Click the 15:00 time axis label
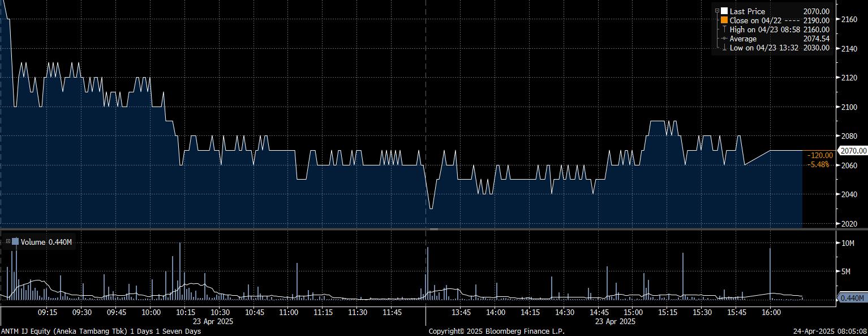 click(634, 313)
